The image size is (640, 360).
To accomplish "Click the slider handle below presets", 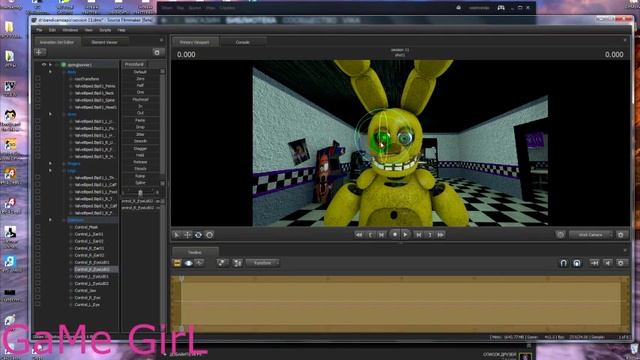I will 140,193.
